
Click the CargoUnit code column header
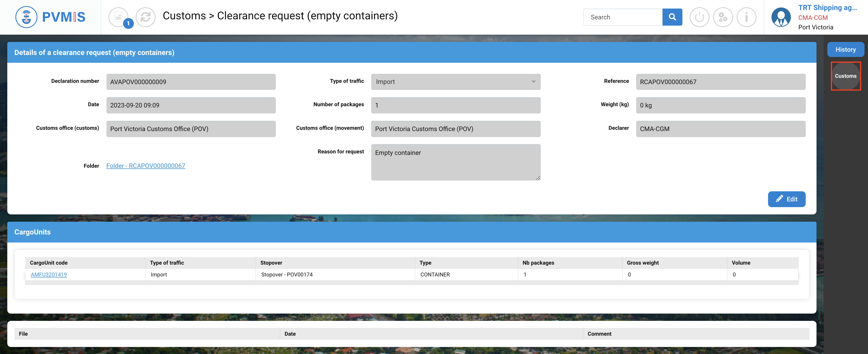coord(48,263)
